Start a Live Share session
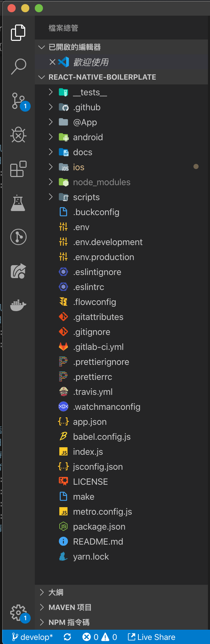 [152, 637]
